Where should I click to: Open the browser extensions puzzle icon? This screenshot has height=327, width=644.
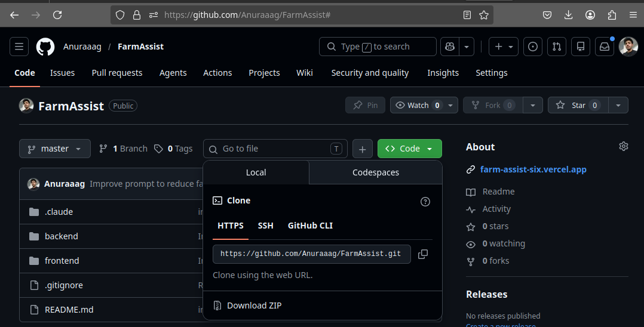(x=612, y=15)
